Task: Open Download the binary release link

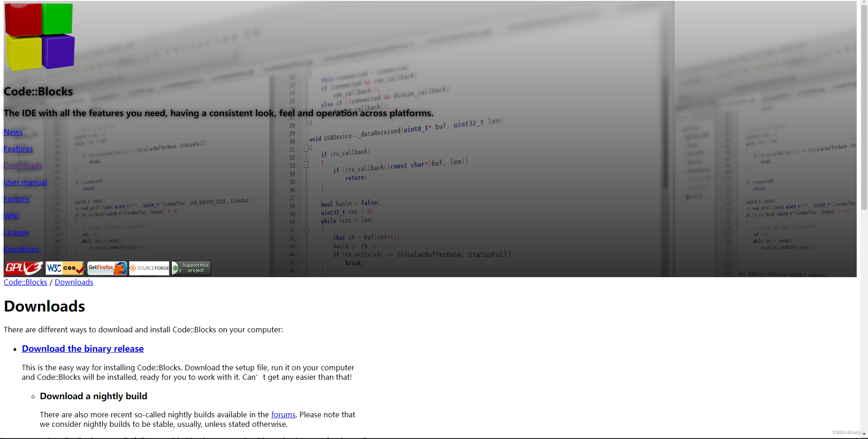Action: point(83,349)
